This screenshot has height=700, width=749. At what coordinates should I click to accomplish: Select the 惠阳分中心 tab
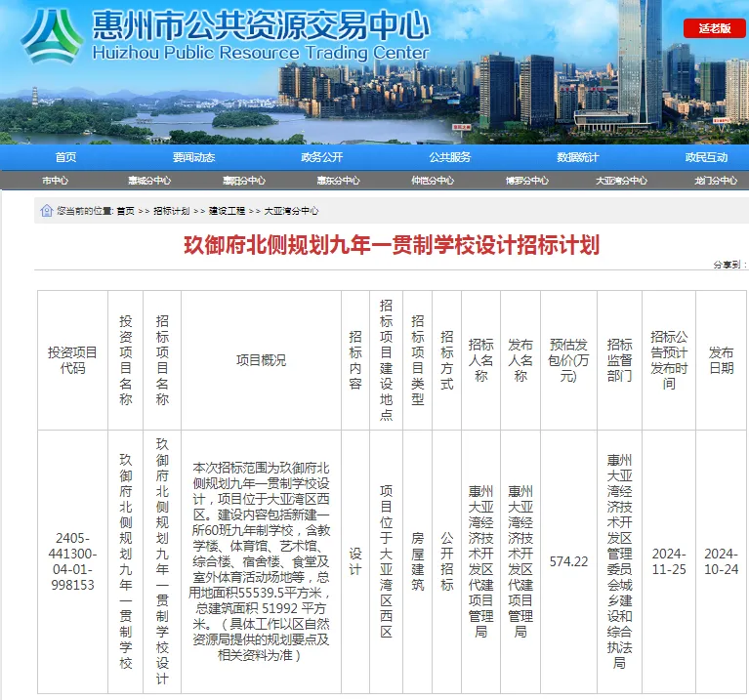pyautogui.click(x=243, y=181)
